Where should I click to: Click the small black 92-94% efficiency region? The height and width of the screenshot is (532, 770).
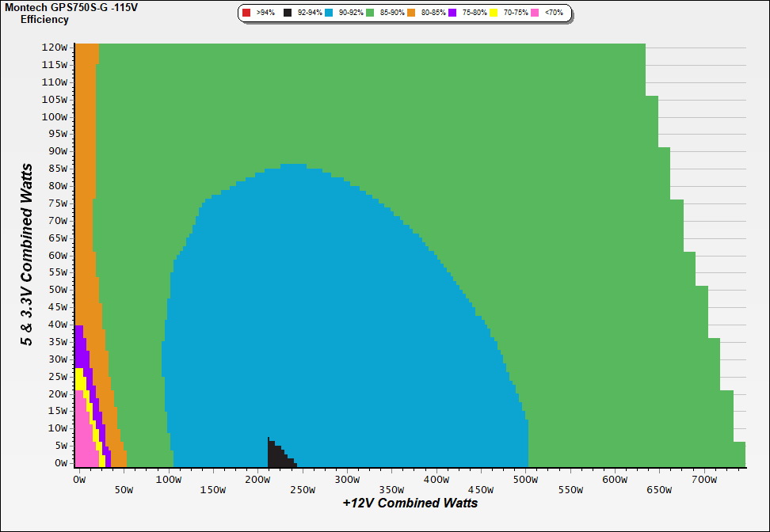tap(277, 456)
